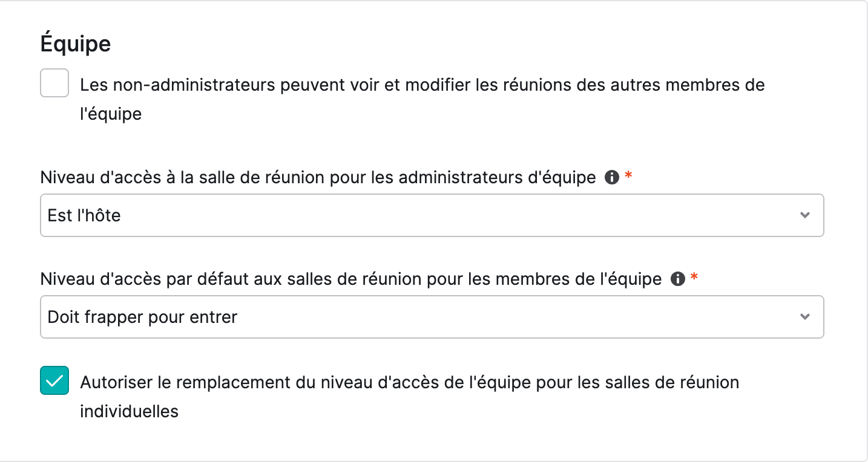Click red asterisk after membres de l'équipe label
Viewport: 868px width, 462px height.
(694, 278)
